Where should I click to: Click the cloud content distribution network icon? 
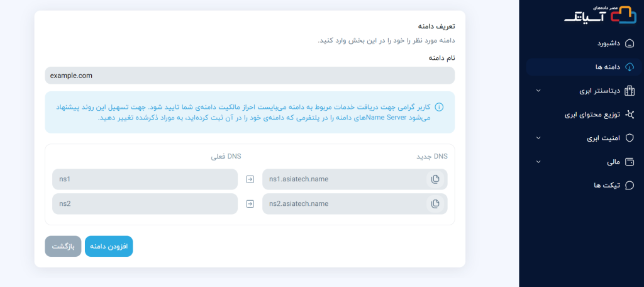(x=629, y=115)
